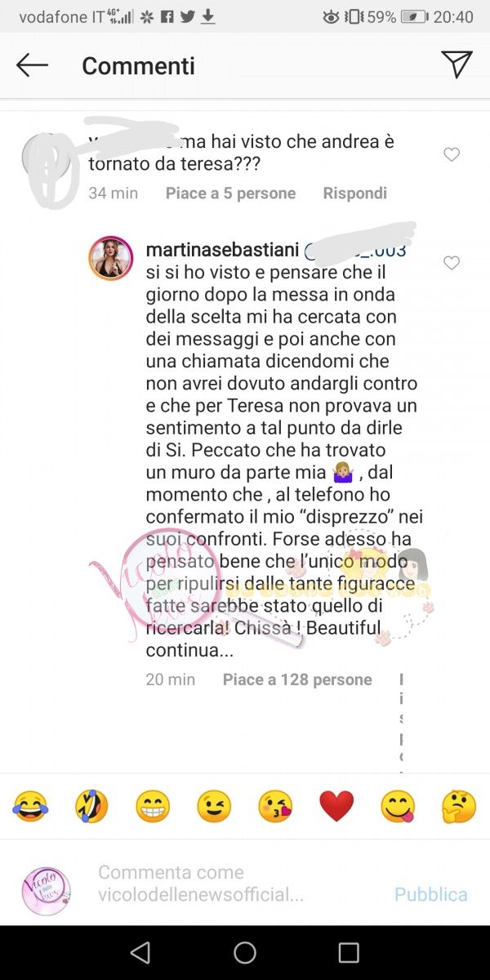
Task: View Piace a 128 persone likes
Action: pos(297,679)
